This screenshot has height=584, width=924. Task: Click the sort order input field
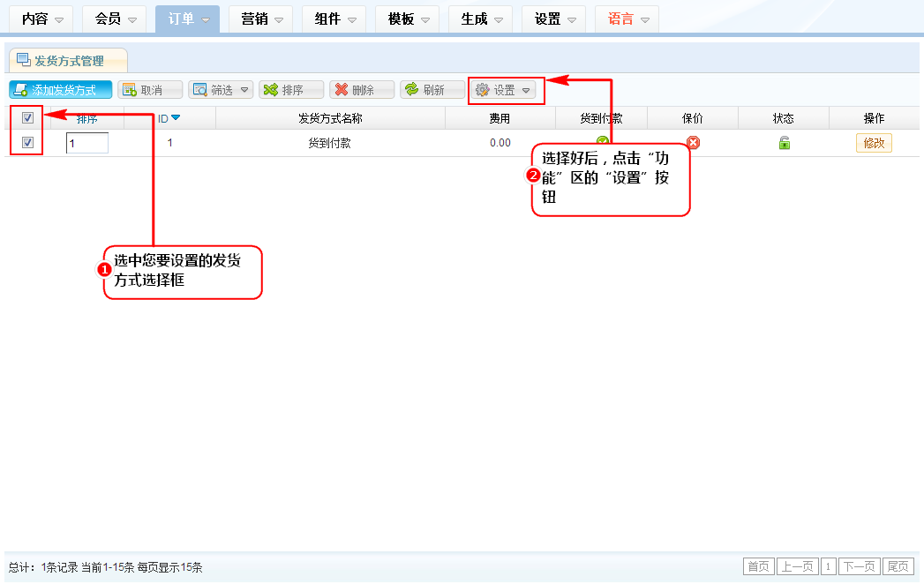pos(86,143)
